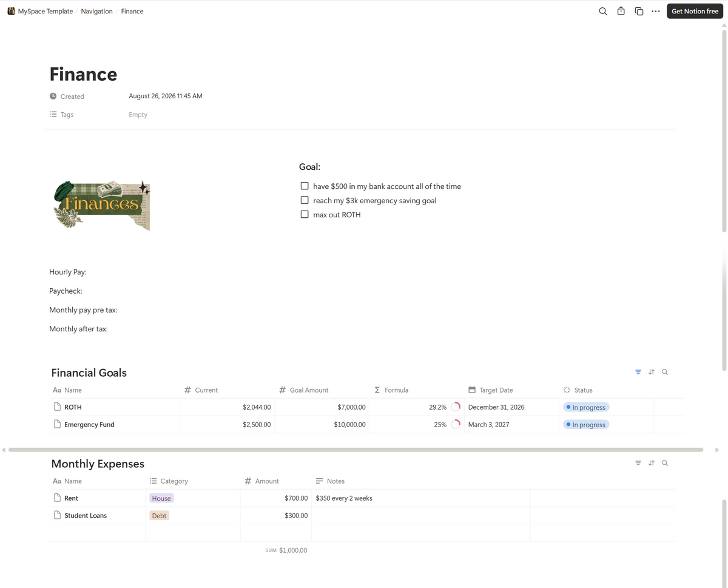Click the Student Loans row page icon
The image size is (728, 588).
[x=57, y=515]
